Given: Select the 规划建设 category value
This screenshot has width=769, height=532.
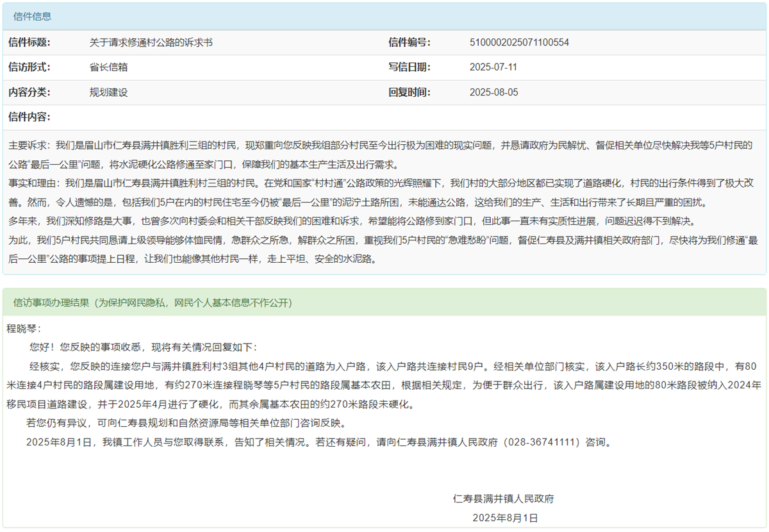Looking at the screenshot, I should 108,92.
